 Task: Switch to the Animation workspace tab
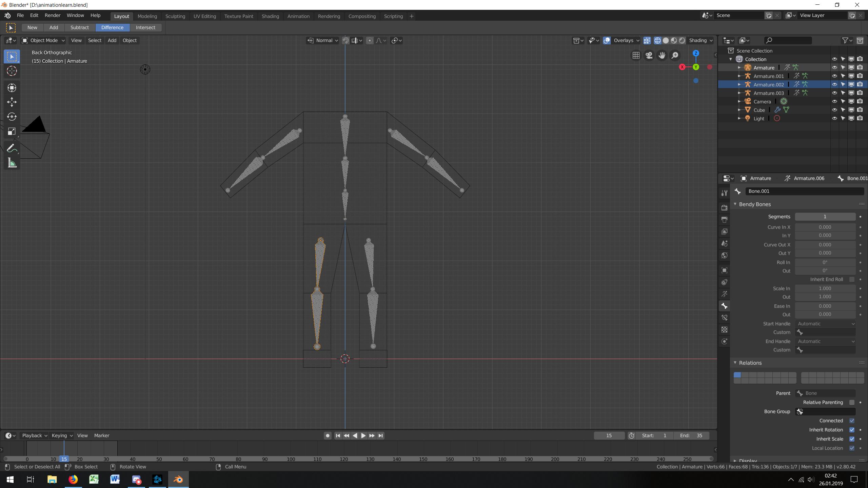pos(298,16)
